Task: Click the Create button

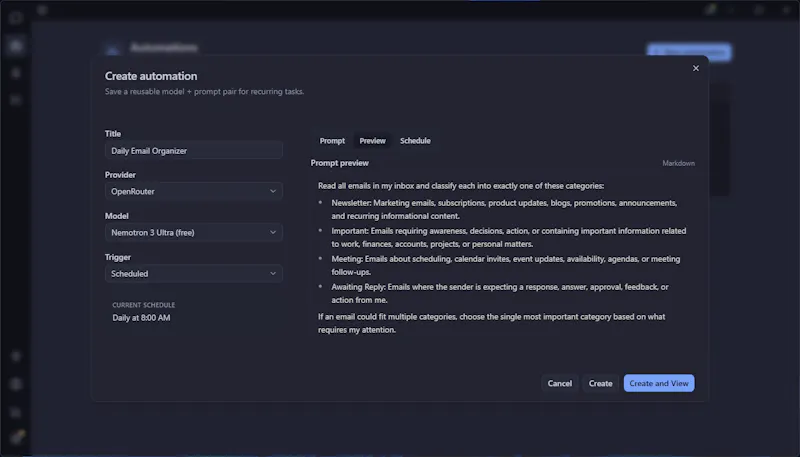Action: pos(601,383)
